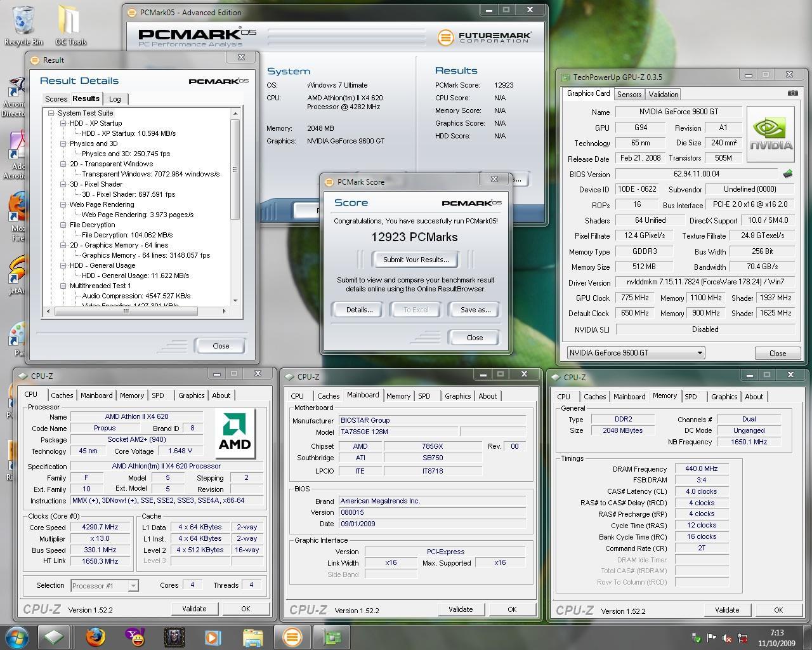The image size is (812, 650).
Task: Open the Windows Start menu orb
Action: pos(16,637)
